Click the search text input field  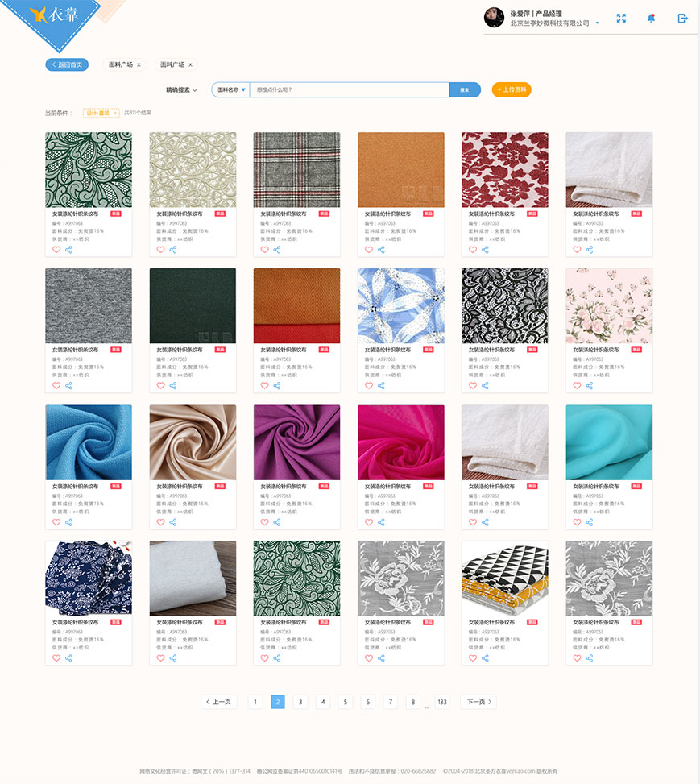point(350,90)
